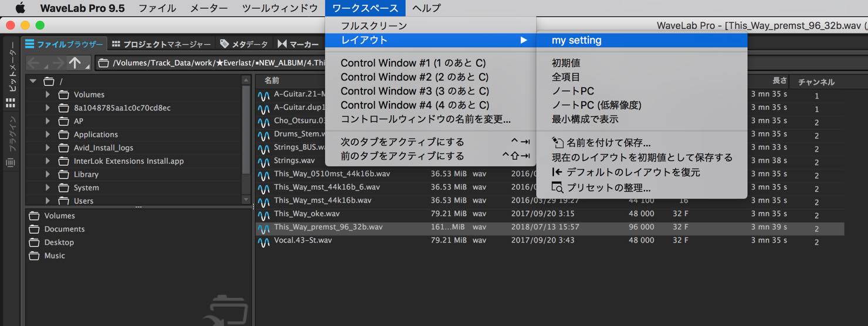
Task: Click the grid icon in left sidebar
Action: pos(11,103)
